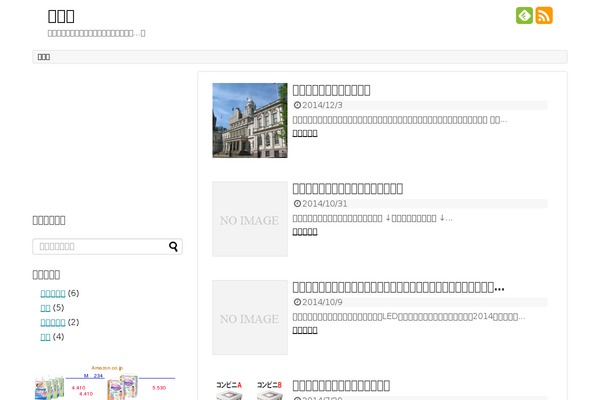This screenshot has width=600, height=400.
Task: Open the コンビニA/コンビニB comparison thumbnail
Action: pos(250,389)
